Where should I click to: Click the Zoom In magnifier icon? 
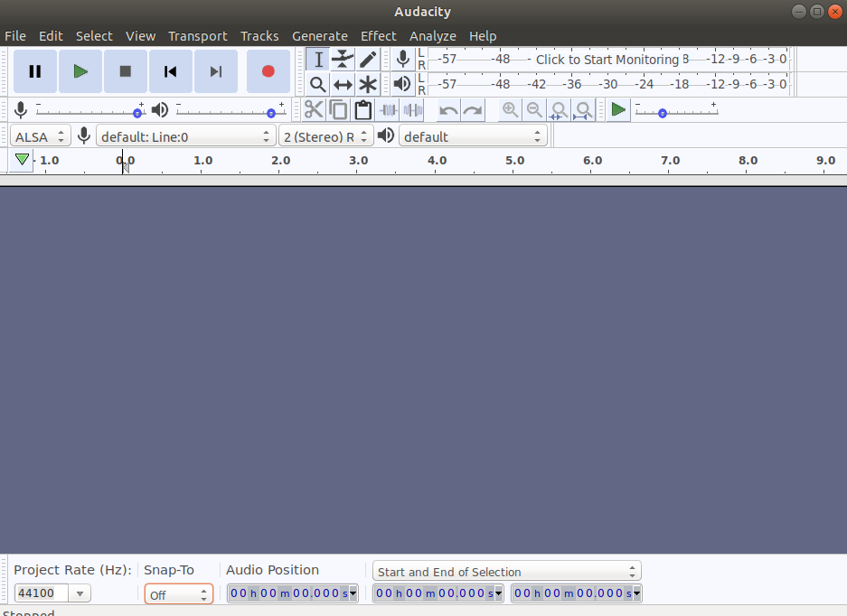pyautogui.click(x=510, y=110)
